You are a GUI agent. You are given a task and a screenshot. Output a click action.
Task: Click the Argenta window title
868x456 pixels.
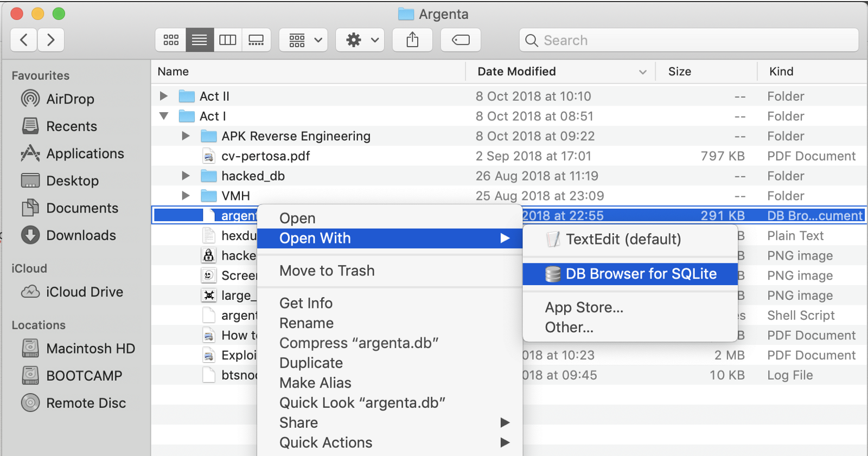443,14
